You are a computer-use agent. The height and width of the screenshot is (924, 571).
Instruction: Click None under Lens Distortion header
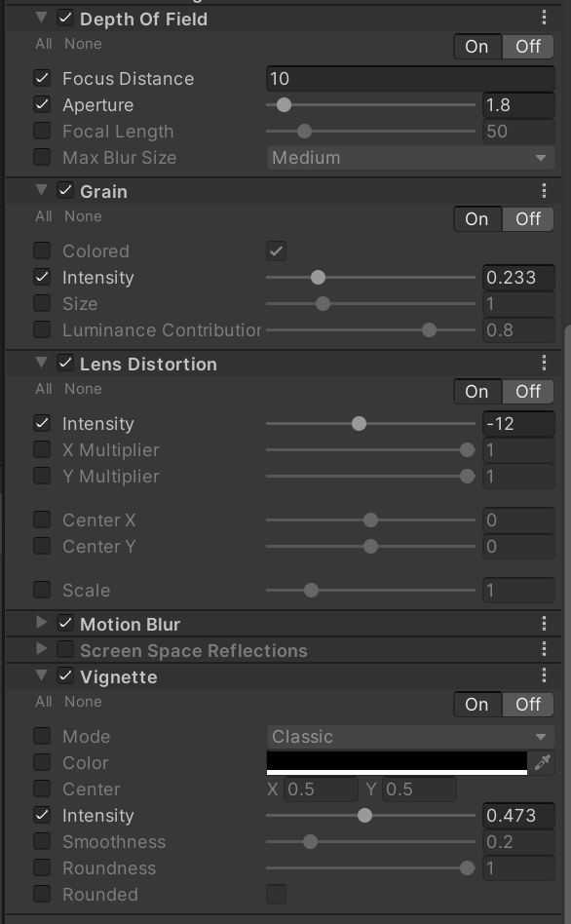click(x=83, y=389)
